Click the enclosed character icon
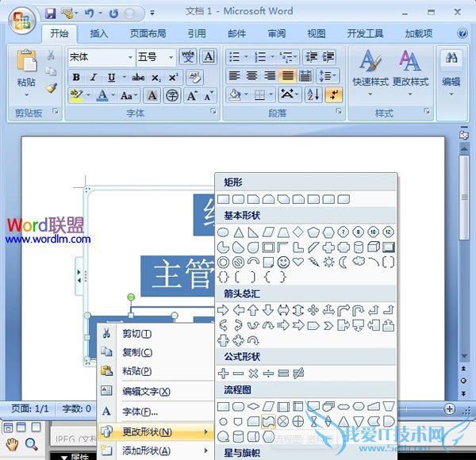The width and height of the screenshot is (476, 460). [172, 96]
